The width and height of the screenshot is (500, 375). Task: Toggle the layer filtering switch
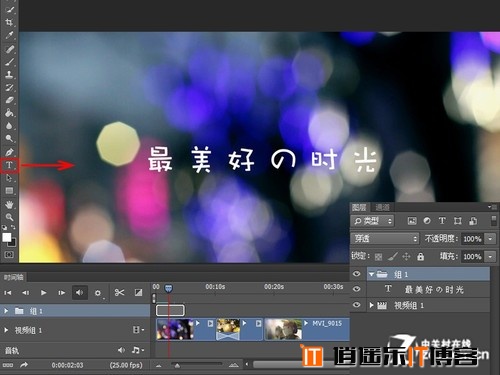click(494, 221)
